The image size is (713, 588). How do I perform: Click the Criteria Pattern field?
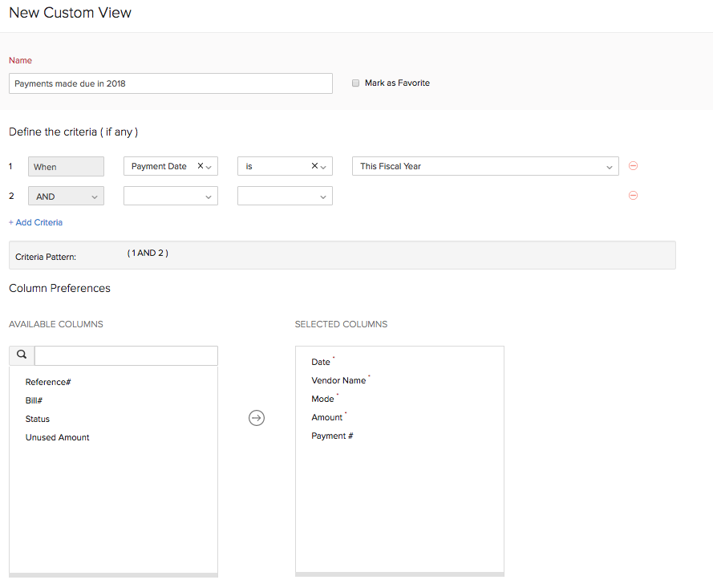[342, 256]
